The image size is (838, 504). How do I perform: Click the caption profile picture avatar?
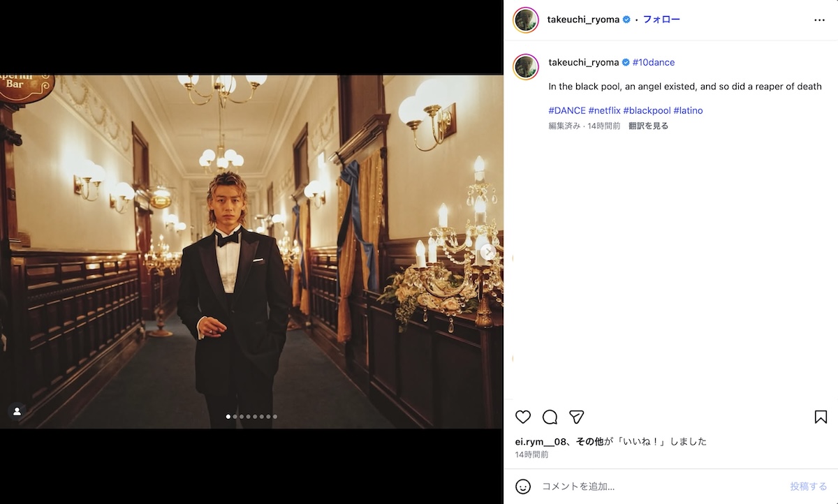526,67
